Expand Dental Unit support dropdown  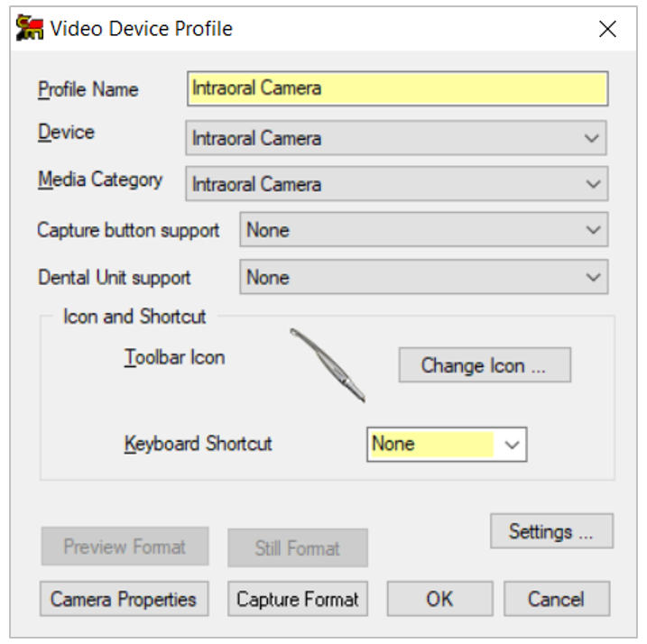(x=592, y=277)
